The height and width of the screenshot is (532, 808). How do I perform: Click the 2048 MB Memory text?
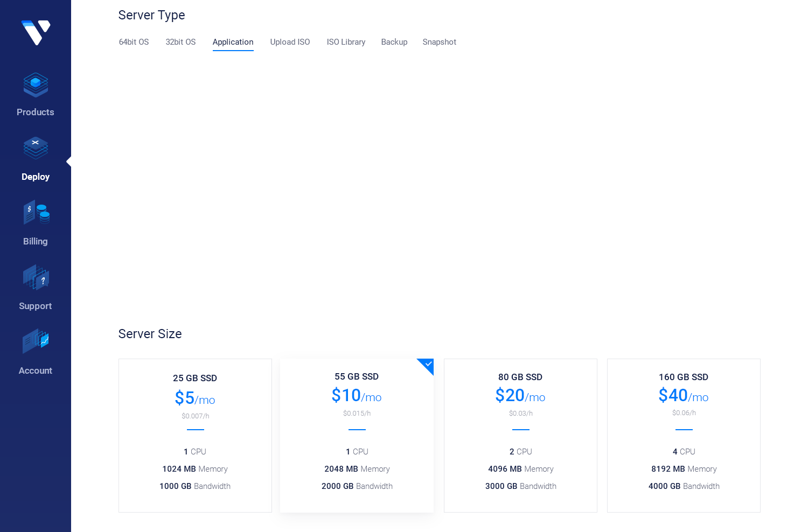(357, 469)
